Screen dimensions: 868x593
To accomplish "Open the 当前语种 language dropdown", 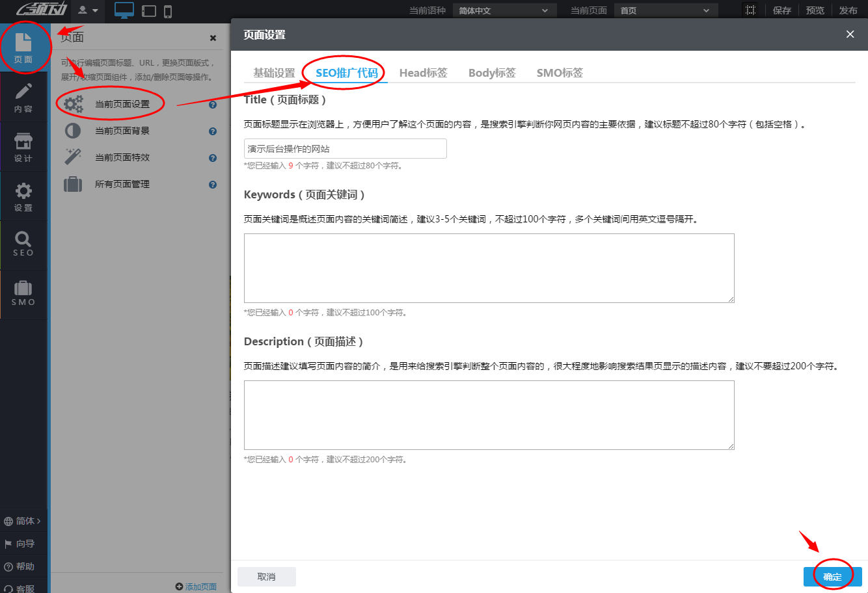I will click(x=504, y=10).
